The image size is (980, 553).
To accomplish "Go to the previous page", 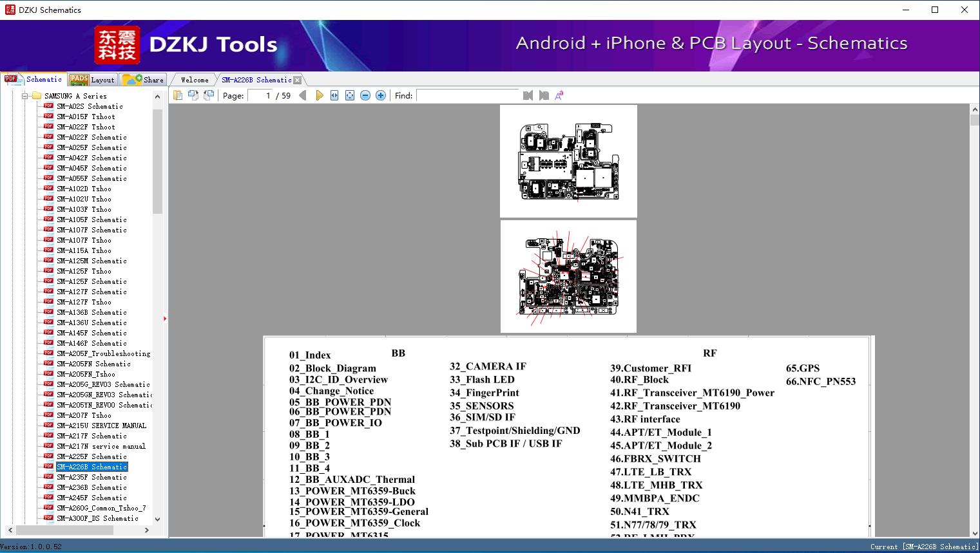I will (x=303, y=95).
